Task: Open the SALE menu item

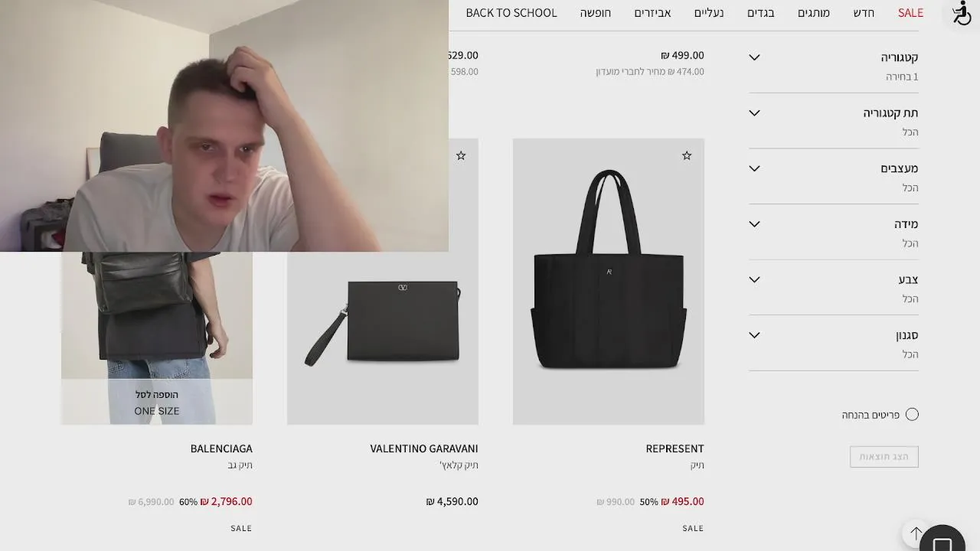Action: pyautogui.click(x=910, y=13)
